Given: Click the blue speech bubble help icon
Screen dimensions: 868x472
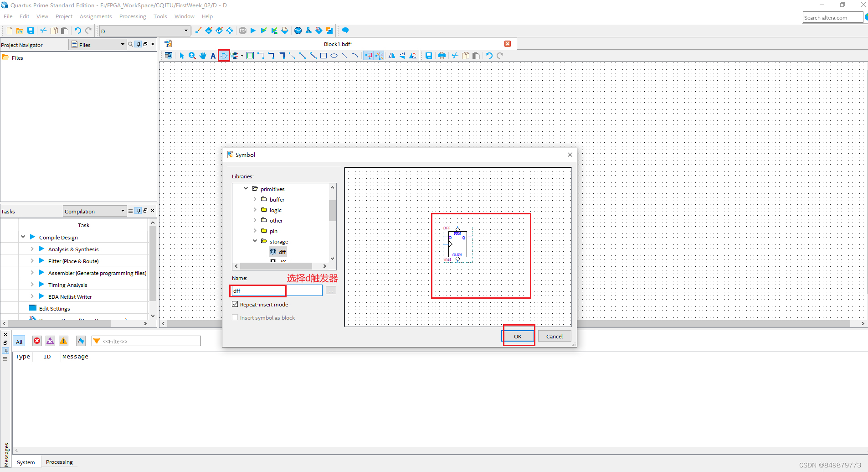Looking at the screenshot, I should (345, 31).
